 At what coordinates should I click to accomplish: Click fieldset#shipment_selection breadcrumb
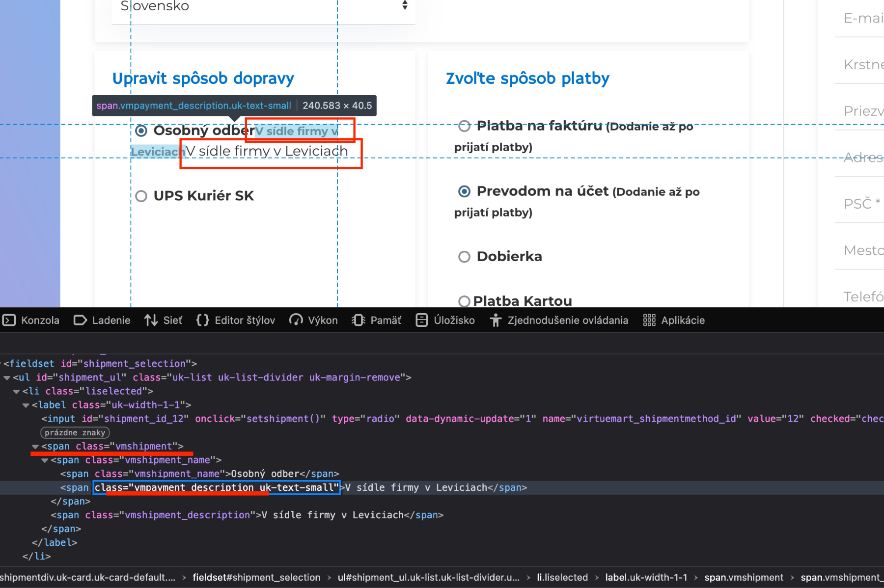256,578
